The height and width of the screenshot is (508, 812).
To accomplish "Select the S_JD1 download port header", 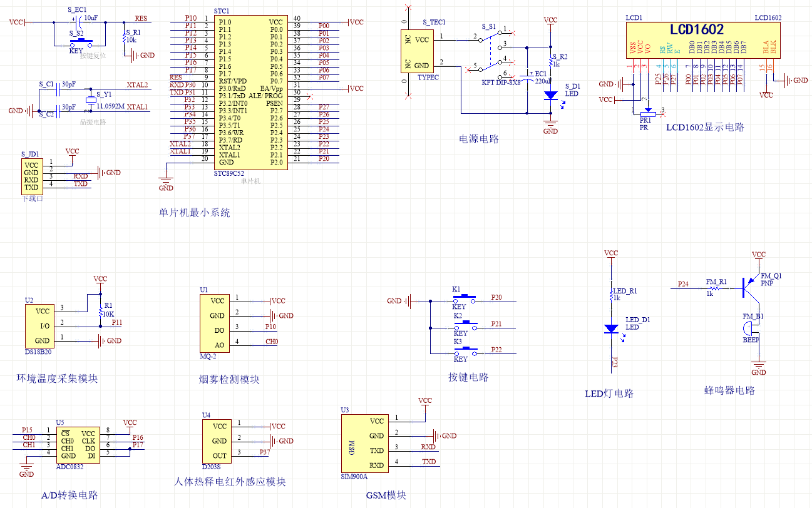I will pyautogui.click(x=31, y=176).
